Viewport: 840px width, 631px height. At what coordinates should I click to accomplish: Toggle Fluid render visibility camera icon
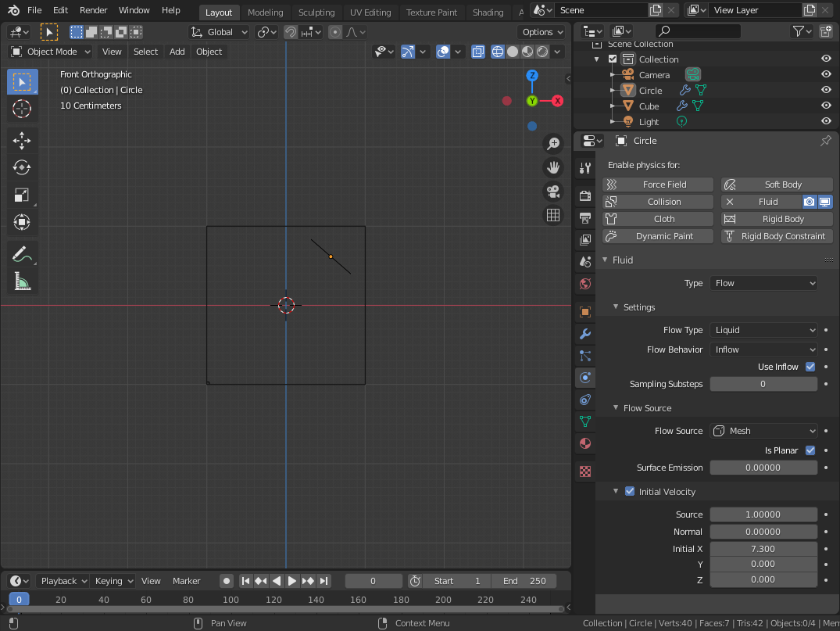point(809,202)
